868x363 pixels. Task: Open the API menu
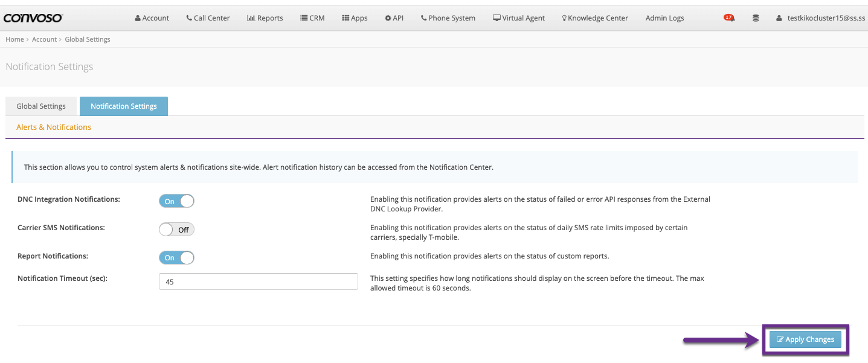[394, 18]
